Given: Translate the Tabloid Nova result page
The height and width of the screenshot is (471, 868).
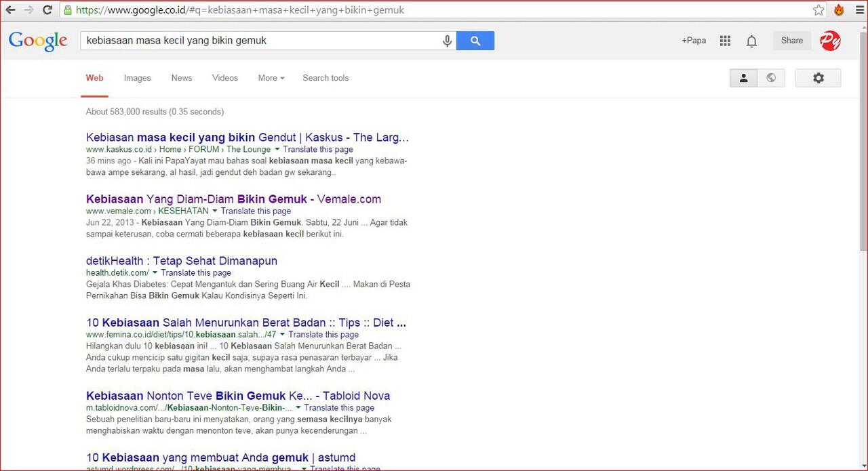Looking at the screenshot, I should click(339, 408).
